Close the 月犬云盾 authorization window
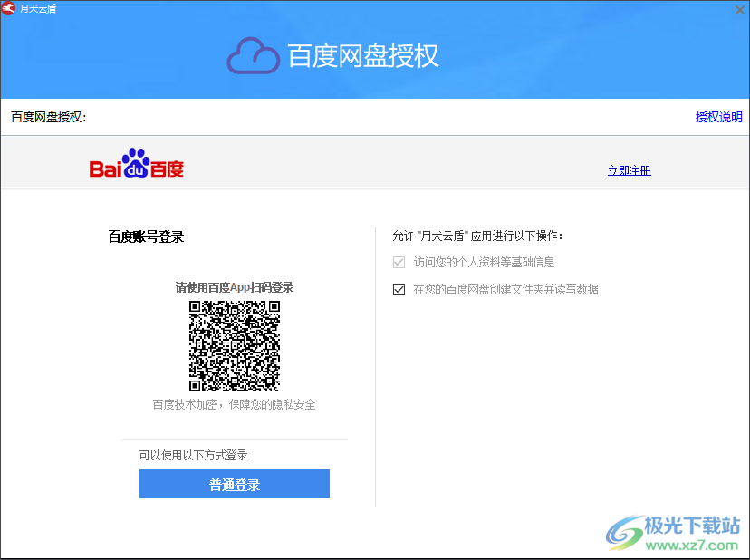 point(739,10)
